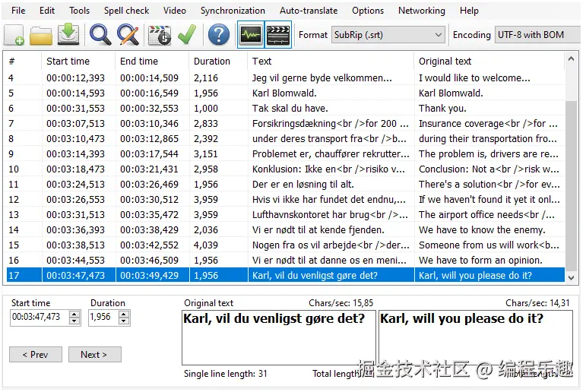Select row 7 starting 'Forsikringsdækning'
The width and height of the screenshot is (586, 392).
(286, 123)
